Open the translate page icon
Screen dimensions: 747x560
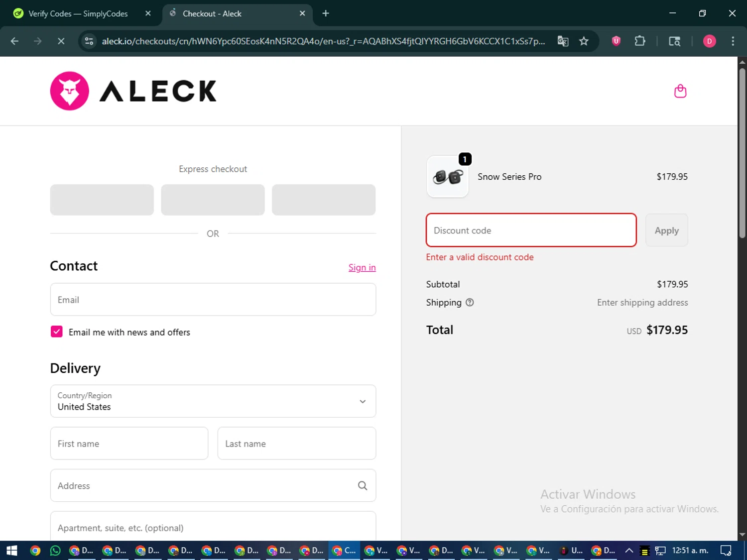click(x=563, y=41)
